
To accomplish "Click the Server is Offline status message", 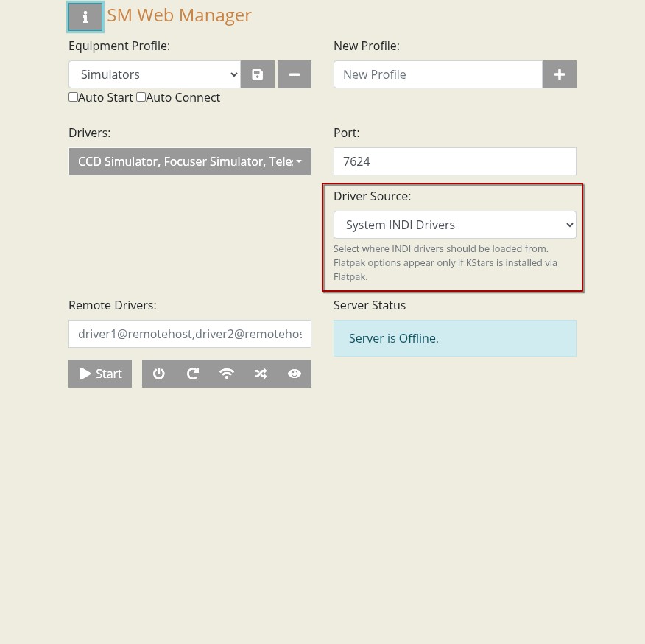I will pos(394,338).
